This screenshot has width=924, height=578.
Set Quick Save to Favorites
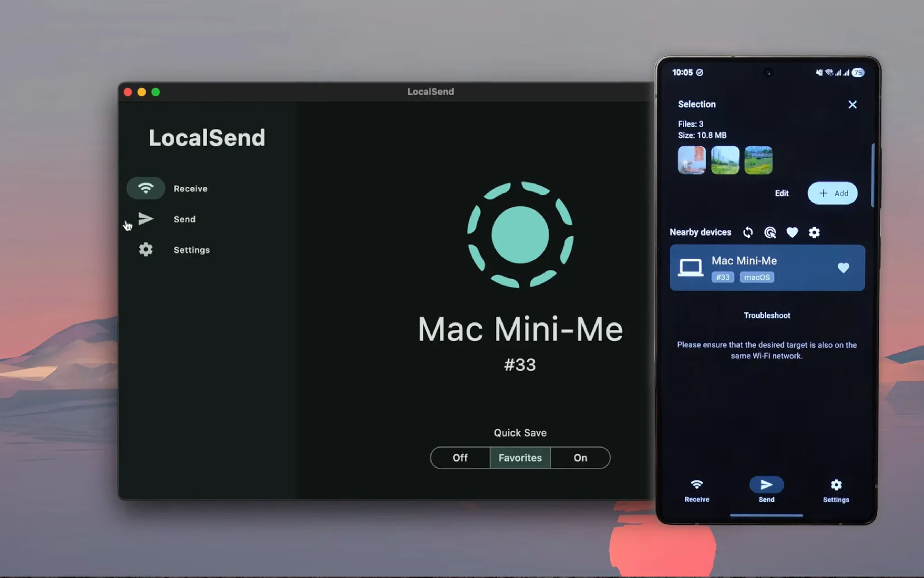click(520, 458)
